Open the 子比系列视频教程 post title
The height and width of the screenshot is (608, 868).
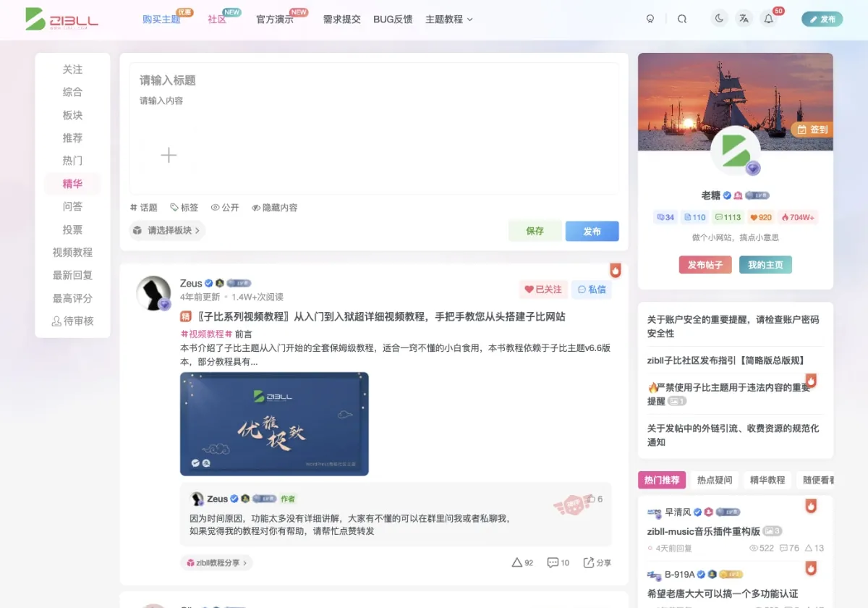click(x=373, y=317)
